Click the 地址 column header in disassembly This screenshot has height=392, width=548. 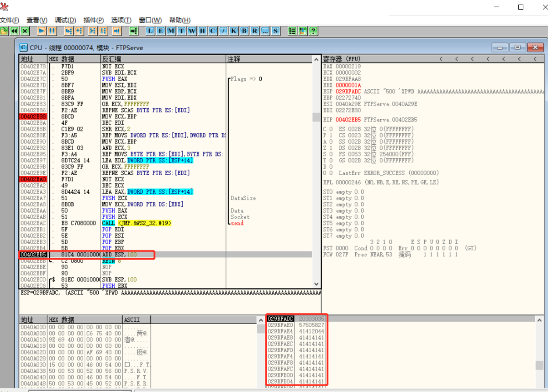click(33, 59)
